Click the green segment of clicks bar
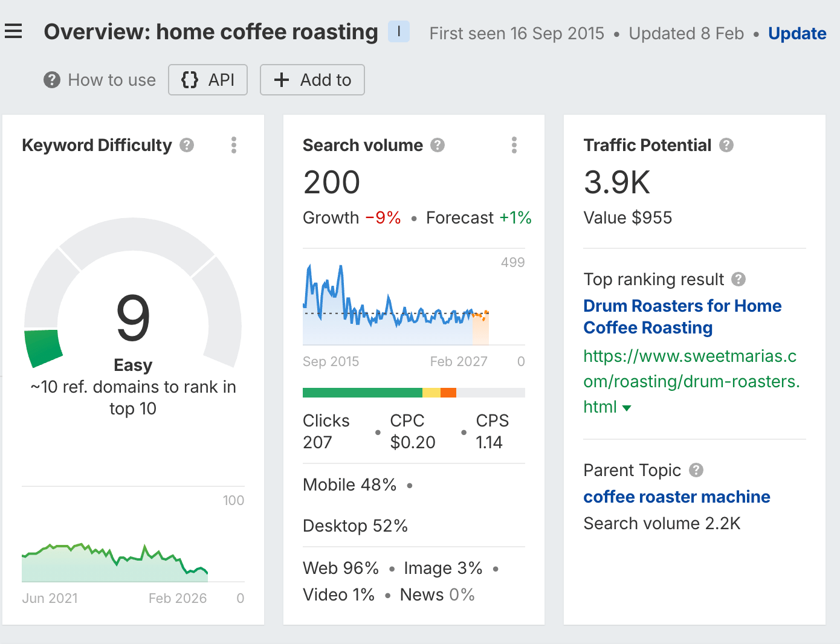Screen dimensions: 840x644 [x=362, y=393]
